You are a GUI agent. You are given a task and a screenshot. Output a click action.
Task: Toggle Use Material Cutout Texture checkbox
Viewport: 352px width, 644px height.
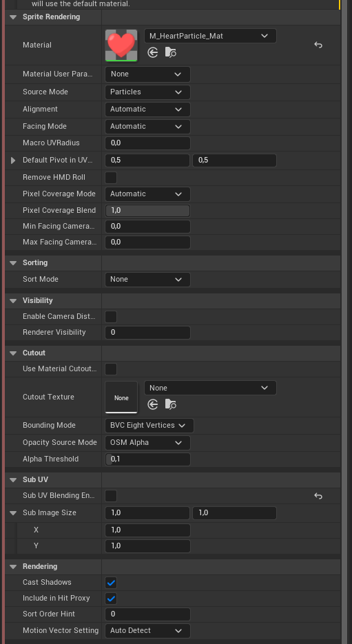tap(111, 368)
